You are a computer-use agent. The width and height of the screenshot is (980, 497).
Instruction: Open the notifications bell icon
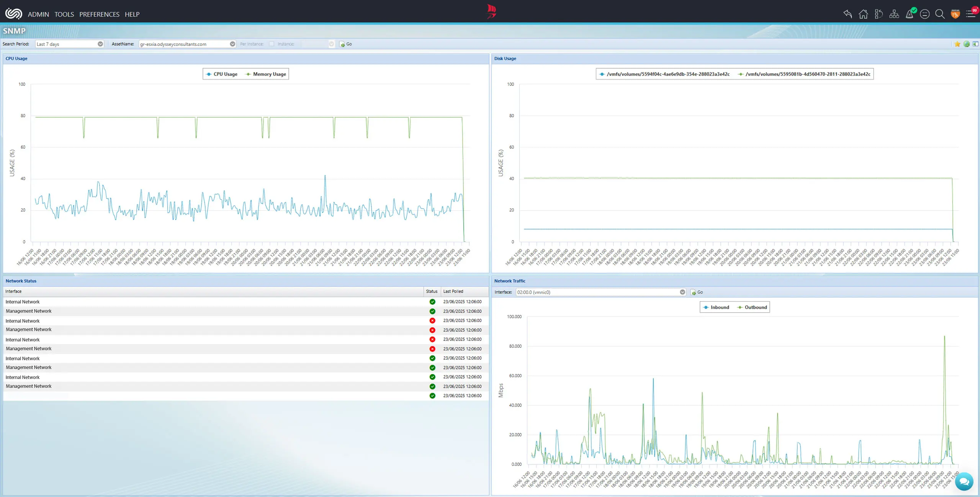(910, 14)
